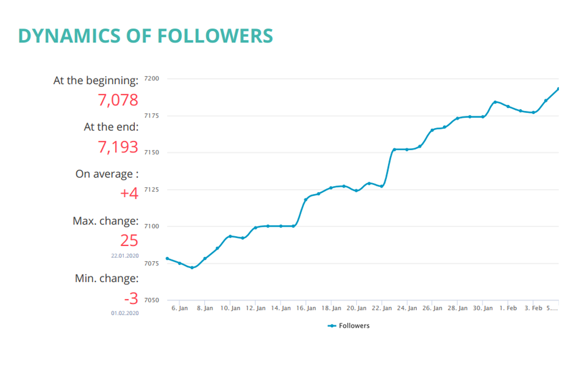Click the max change value 25
The height and width of the screenshot is (370, 588).
tap(129, 241)
